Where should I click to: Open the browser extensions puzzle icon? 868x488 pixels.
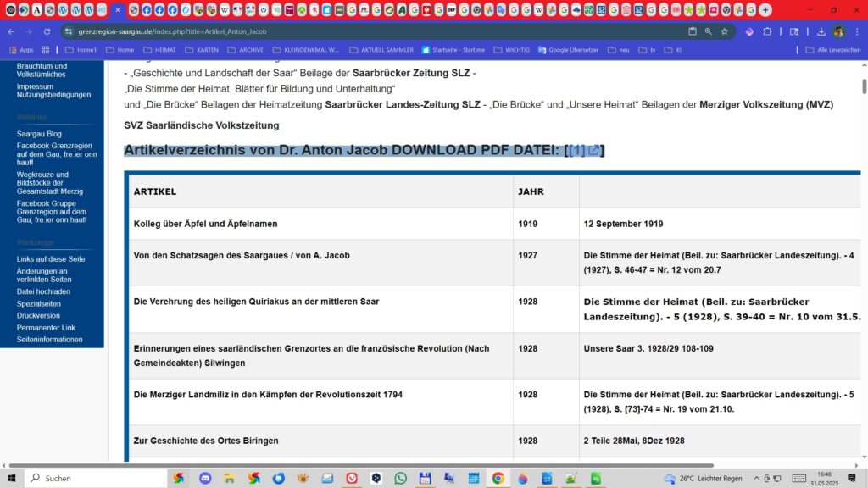click(x=767, y=31)
